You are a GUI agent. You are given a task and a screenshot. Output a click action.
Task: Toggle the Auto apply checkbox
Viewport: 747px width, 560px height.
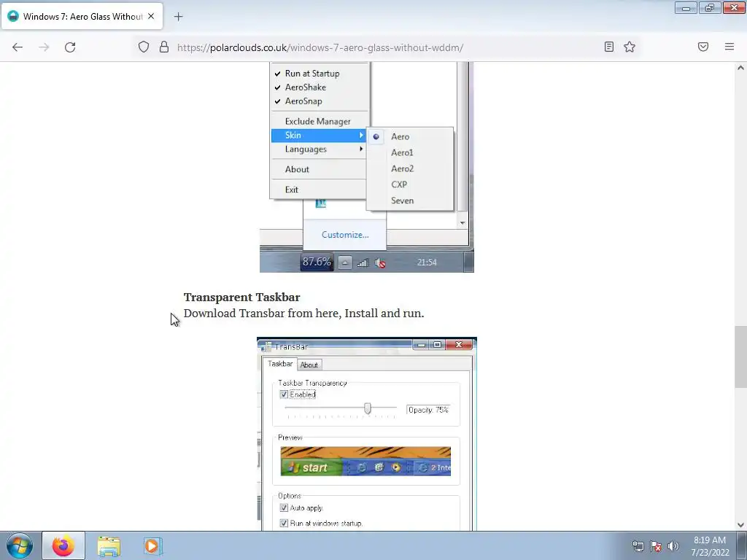pos(284,507)
